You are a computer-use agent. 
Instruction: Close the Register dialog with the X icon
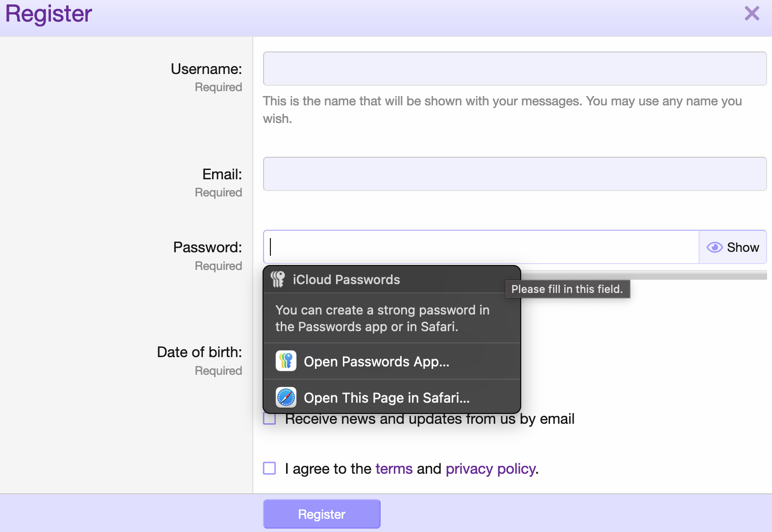tap(752, 13)
